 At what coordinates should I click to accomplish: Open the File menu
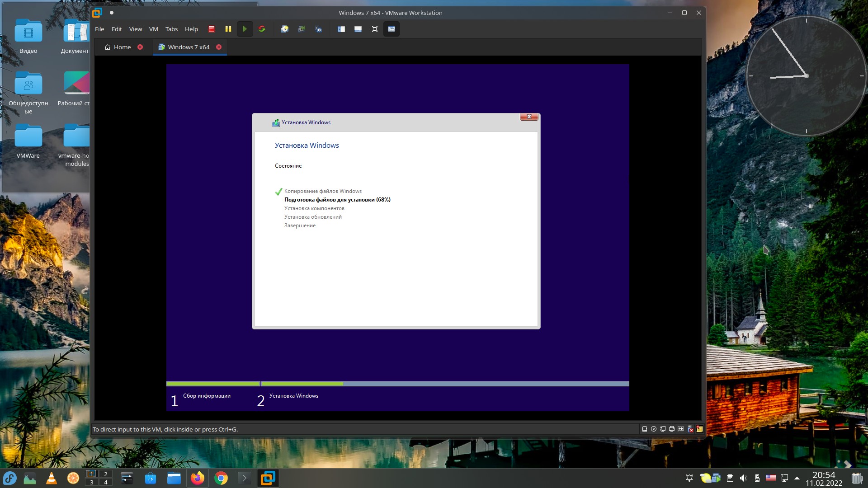pyautogui.click(x=99, y=29)
